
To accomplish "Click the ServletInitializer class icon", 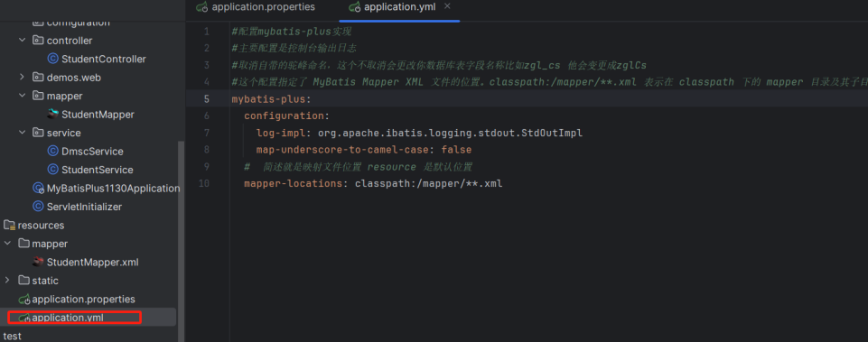I will [38, 207].
